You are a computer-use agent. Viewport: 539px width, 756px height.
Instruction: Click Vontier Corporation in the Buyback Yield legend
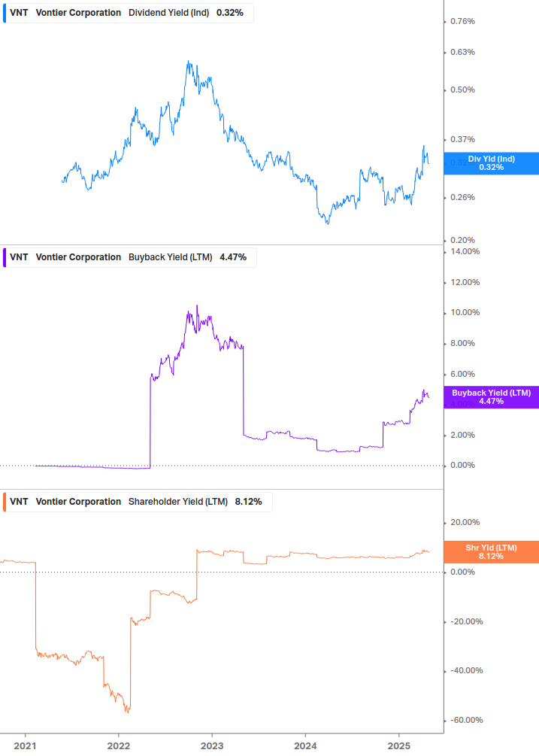click(78, 257)
